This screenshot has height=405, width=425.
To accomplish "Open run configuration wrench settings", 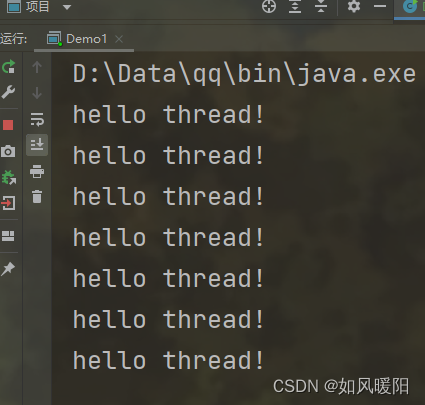I will [x=8, y=92].
